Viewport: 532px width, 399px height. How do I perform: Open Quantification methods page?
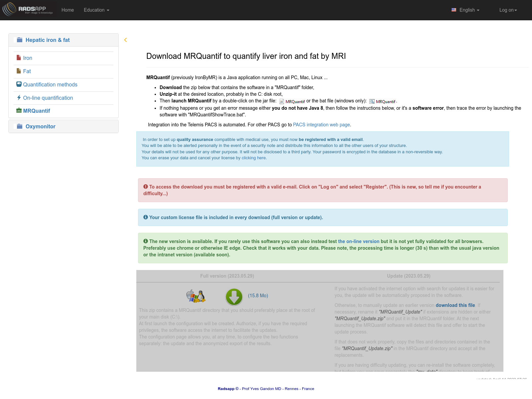(x=50, y=84)
